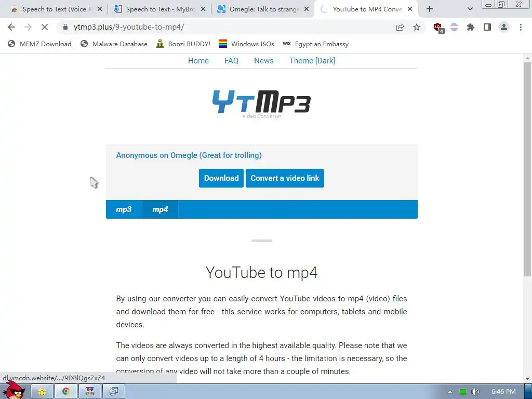Image resolution: width=532 pixels, height=399 pixels.
Task: Open the last pinned taskbar app
Action: 114,392
